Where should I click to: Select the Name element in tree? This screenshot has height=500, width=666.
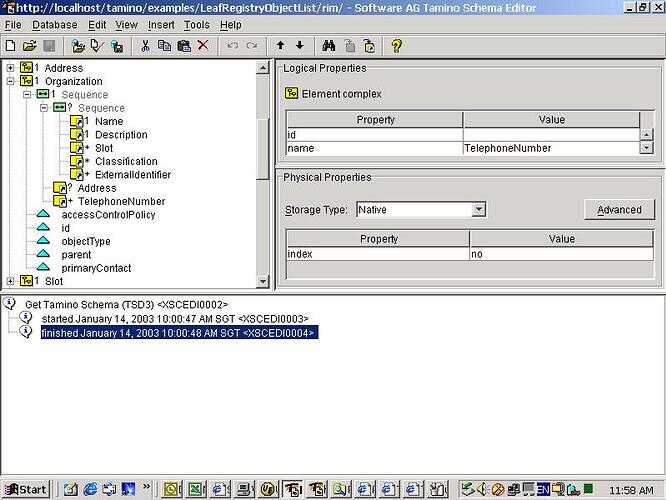(109, 121)
